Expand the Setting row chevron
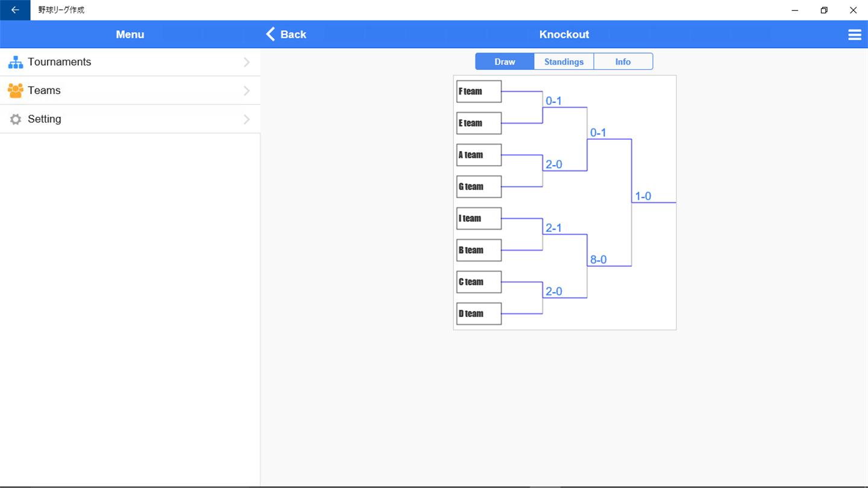868x488 pixels. [x=247, y=119]
